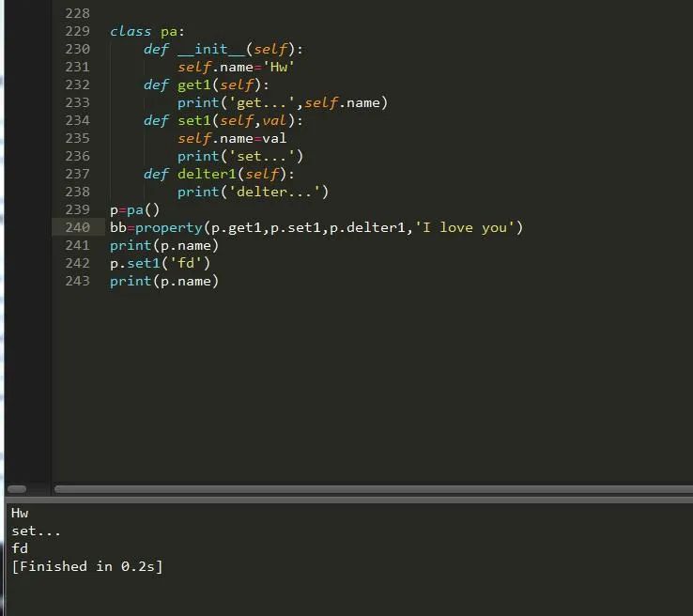
Task: Select highlighted line number 240 in gutter
Action: (x=77, y=227)
